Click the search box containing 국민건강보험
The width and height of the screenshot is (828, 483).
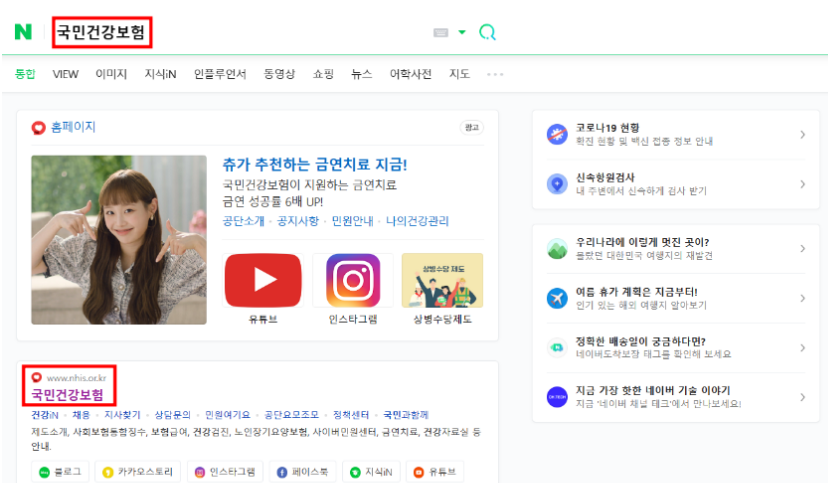[101, 32]
